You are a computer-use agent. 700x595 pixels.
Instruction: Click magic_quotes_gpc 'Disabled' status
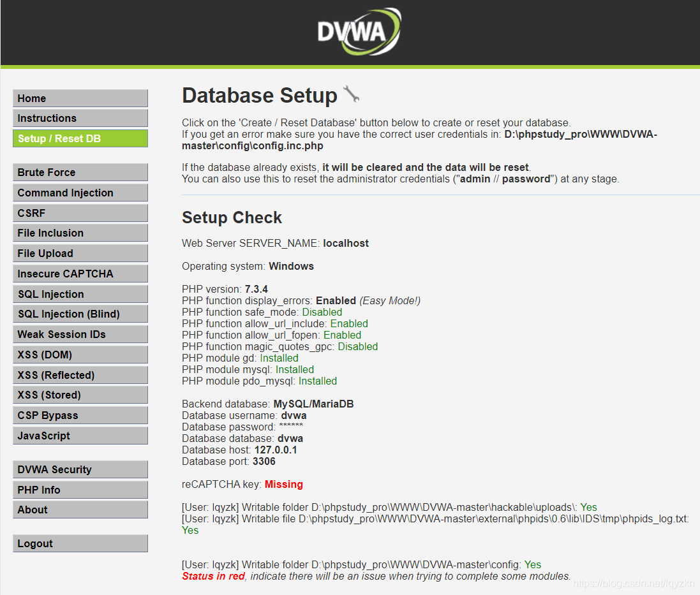(357, 346)
